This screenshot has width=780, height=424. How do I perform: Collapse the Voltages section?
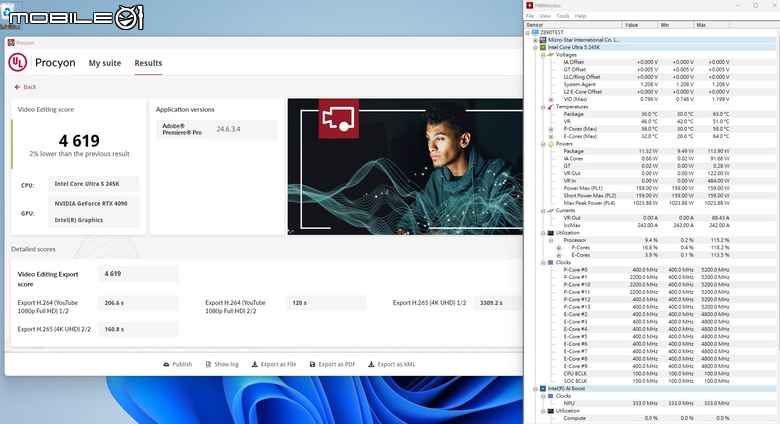coord(543,55)
